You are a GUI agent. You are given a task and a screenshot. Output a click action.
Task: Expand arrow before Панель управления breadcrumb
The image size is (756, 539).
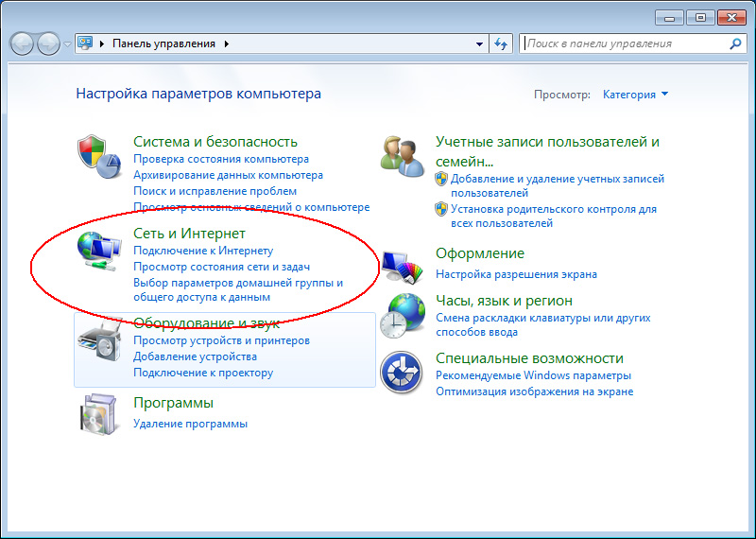click(102, 43)
